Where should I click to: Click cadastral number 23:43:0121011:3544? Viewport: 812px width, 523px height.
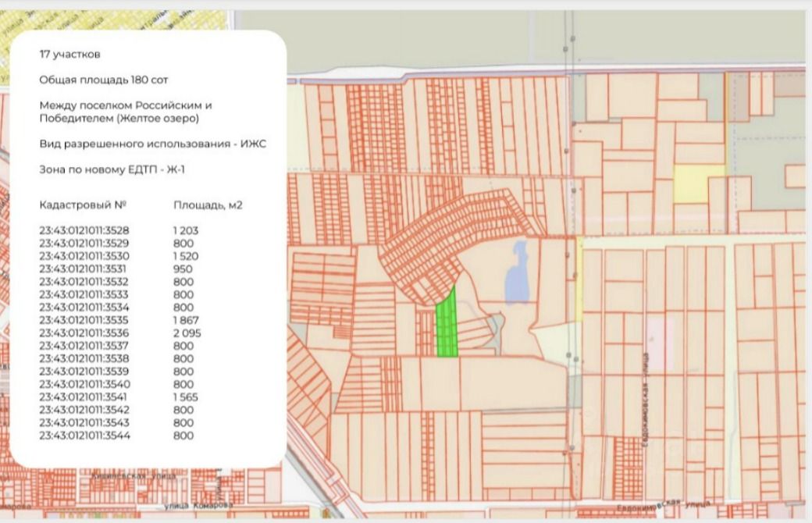click(x=84, y=436)
